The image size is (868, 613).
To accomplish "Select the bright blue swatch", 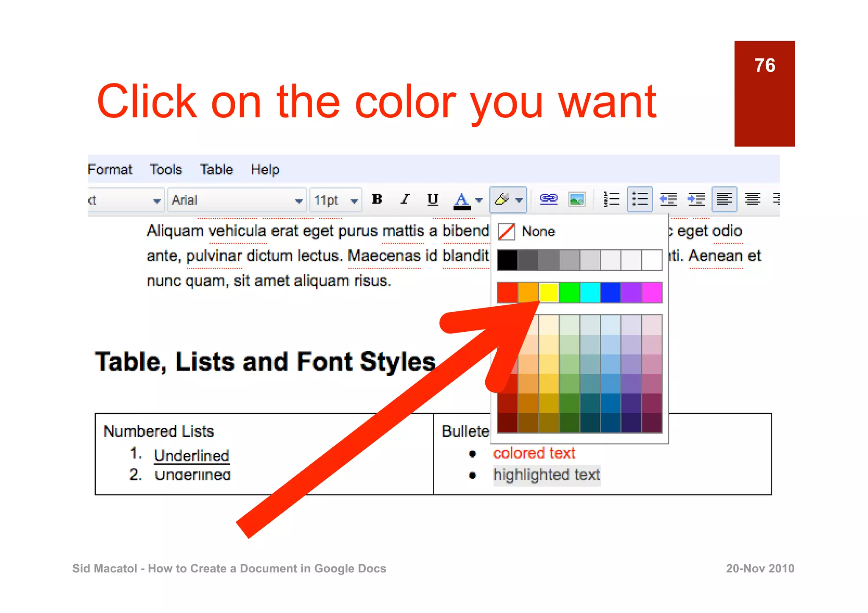I will (611, 293).
